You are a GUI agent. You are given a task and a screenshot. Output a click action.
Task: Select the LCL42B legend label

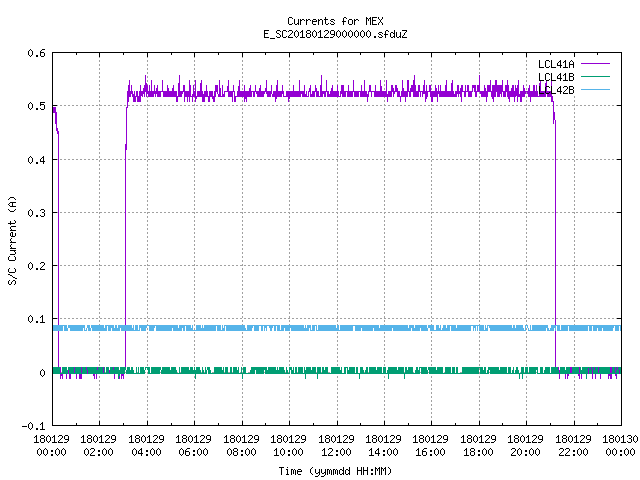click(556, 90)
